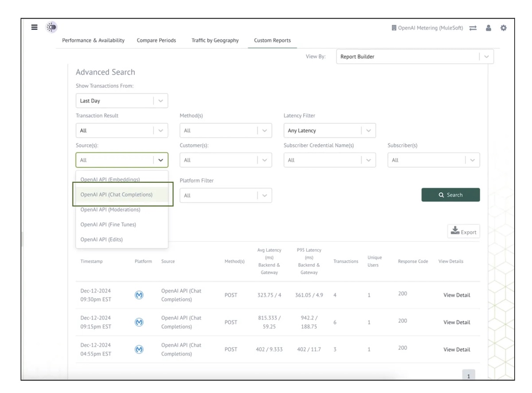Screen dimensions: 532x393
Task: Expand the View By Report Builder dropdown
Action: pyautogui.click(x=415, y=57)
